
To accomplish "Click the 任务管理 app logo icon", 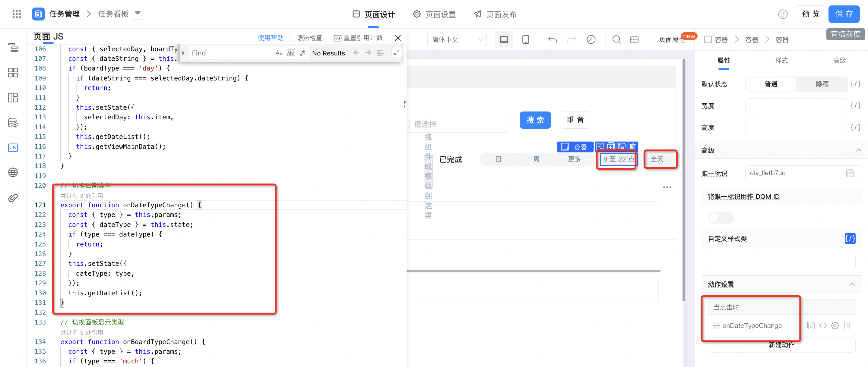I will (x=38, y=14).
